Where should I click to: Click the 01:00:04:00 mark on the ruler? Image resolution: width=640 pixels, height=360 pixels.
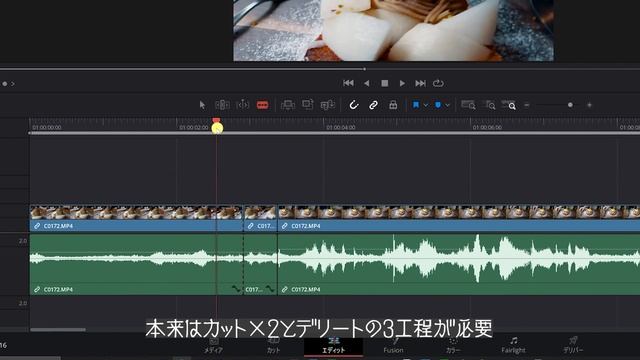[341, 127]
